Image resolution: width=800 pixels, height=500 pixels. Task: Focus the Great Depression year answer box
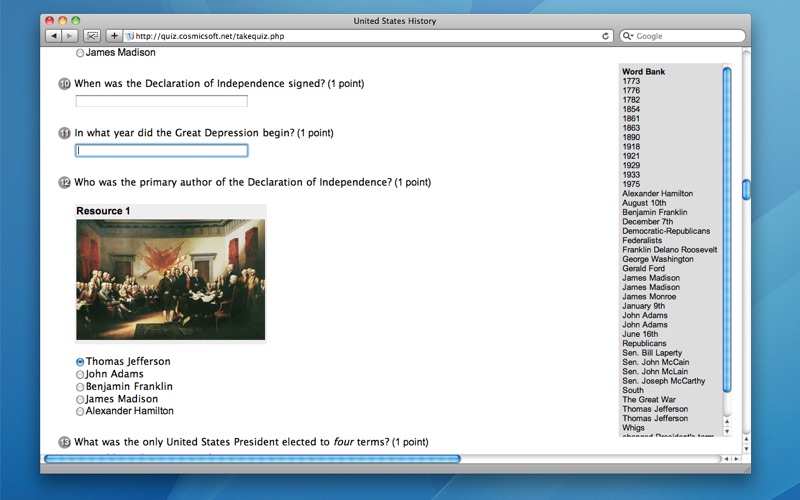[x=162, y=151]
